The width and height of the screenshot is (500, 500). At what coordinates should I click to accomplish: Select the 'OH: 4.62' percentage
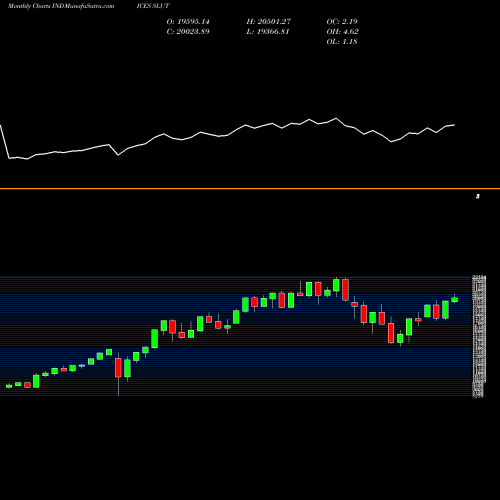(x=342, y=32)
